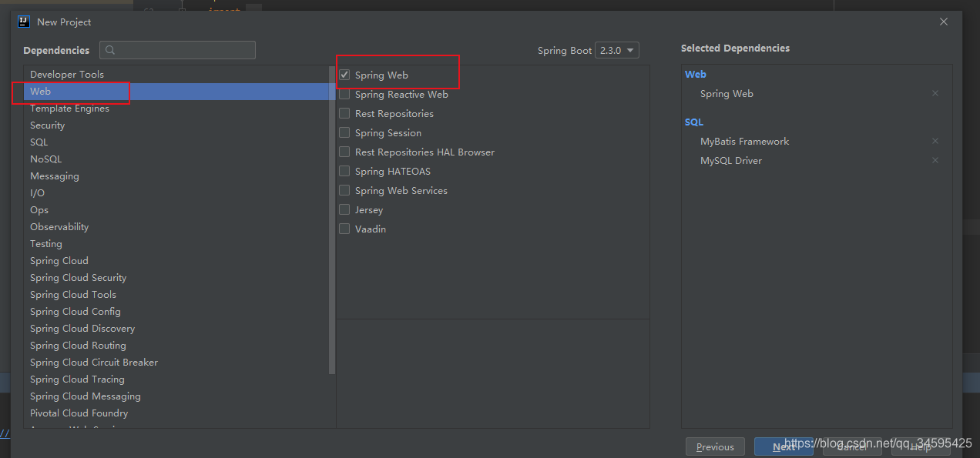Screen dimensions: 980x458
Task: Uncheck the Spring Web checkbox
Action: click(x=344, y=75)
